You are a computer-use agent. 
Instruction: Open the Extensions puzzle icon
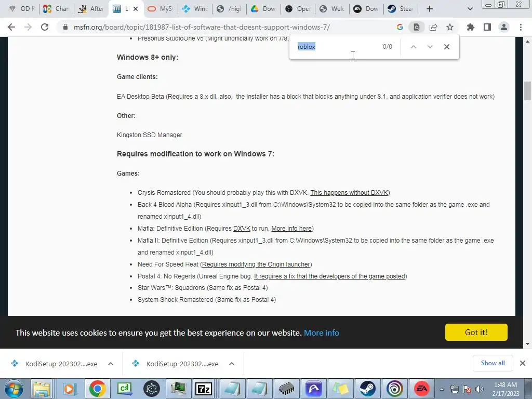471,27
